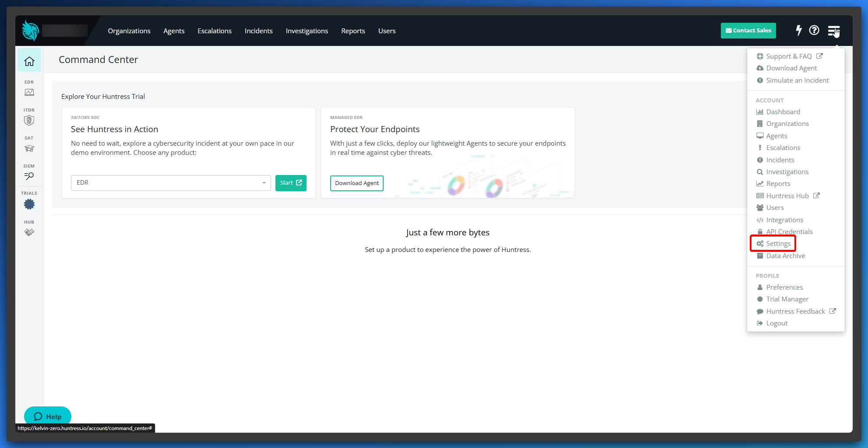Select Incidents in account menu
868x448 pixels.
[x=775, y=160]
